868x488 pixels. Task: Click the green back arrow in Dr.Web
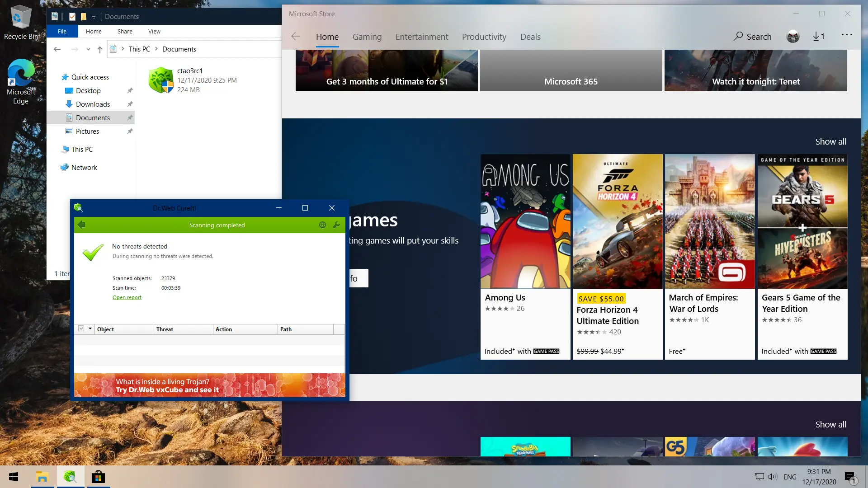tap(81, 225)
